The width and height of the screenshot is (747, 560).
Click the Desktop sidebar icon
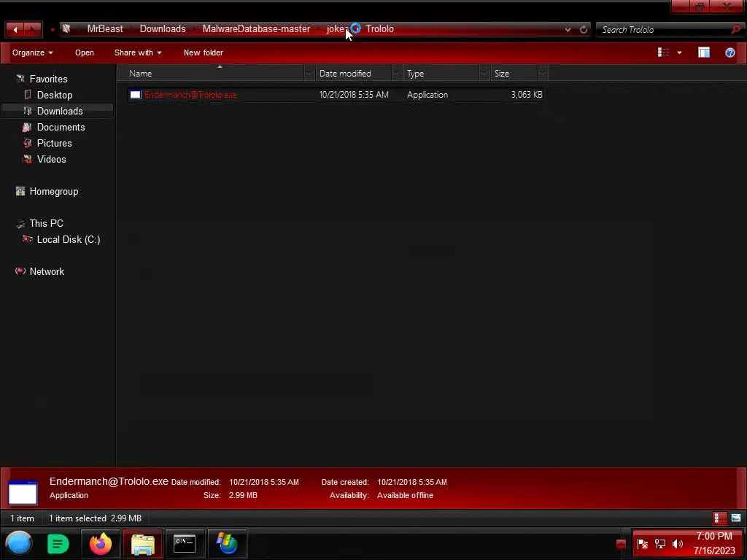click(x=28, y=95)
